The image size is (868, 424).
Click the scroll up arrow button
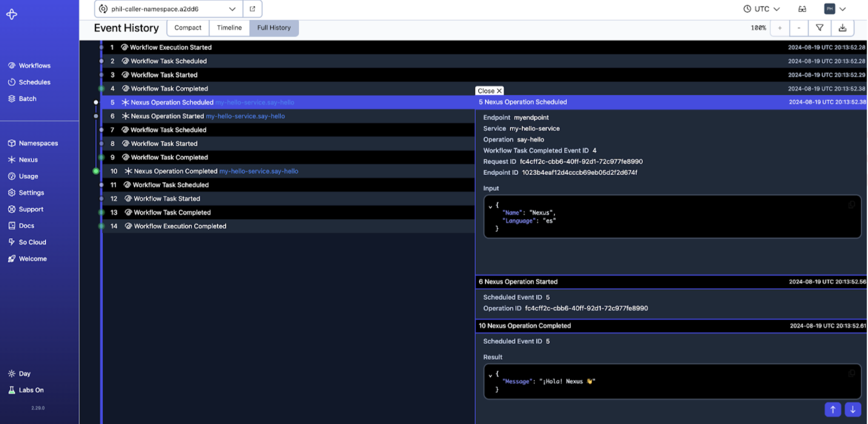832,409
